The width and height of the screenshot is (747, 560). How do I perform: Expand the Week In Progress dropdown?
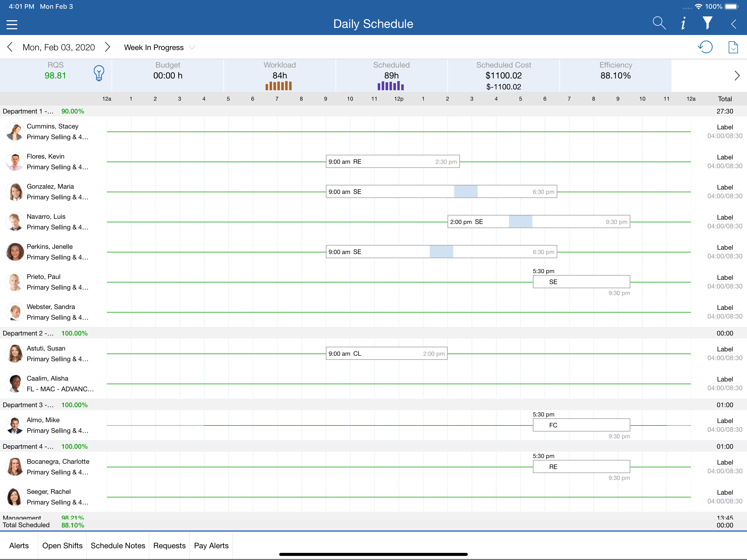pos(159,48)
